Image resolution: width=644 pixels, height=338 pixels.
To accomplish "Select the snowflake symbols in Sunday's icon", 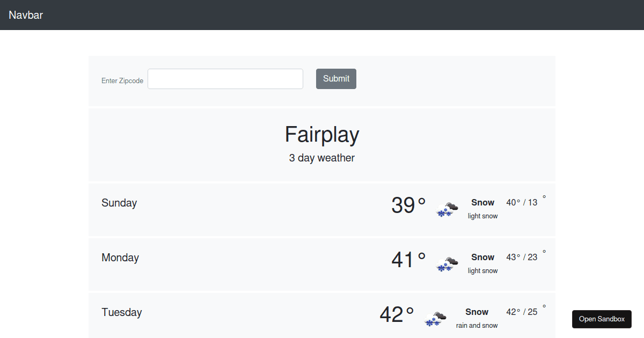I will (x=443, y=214).
